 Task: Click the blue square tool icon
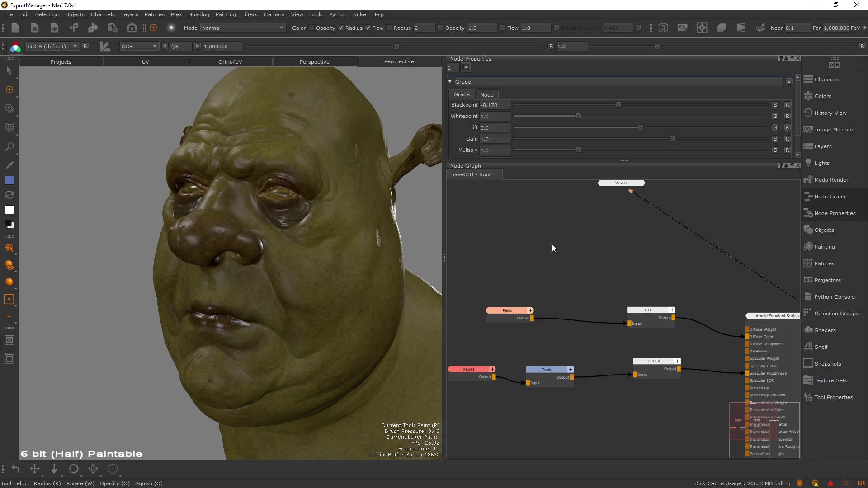click(9, 180)
